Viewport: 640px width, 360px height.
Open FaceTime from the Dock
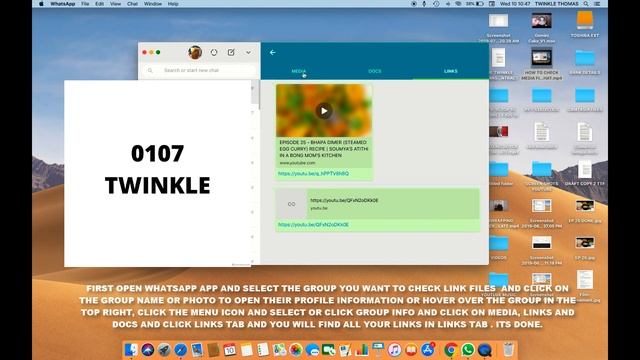pos(329,350)
